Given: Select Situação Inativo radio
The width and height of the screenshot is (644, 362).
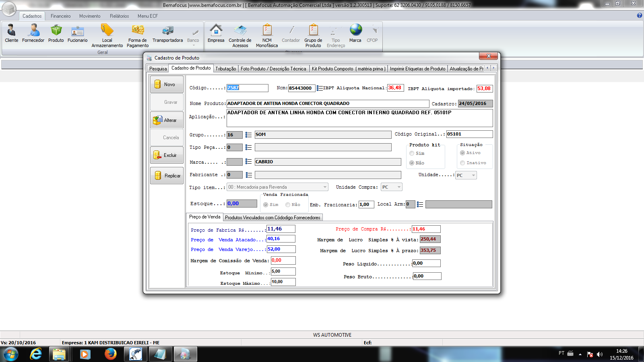Looking at the screenshot, I should (462, 163).
